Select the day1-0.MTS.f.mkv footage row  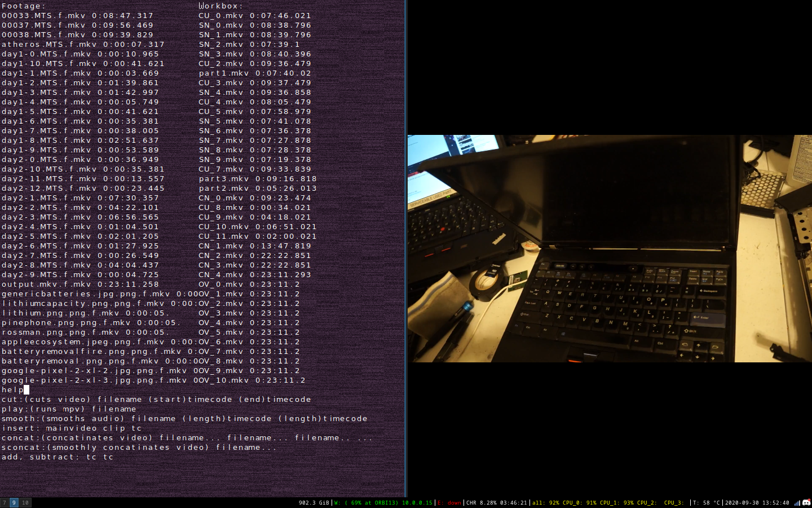point(80,54)
